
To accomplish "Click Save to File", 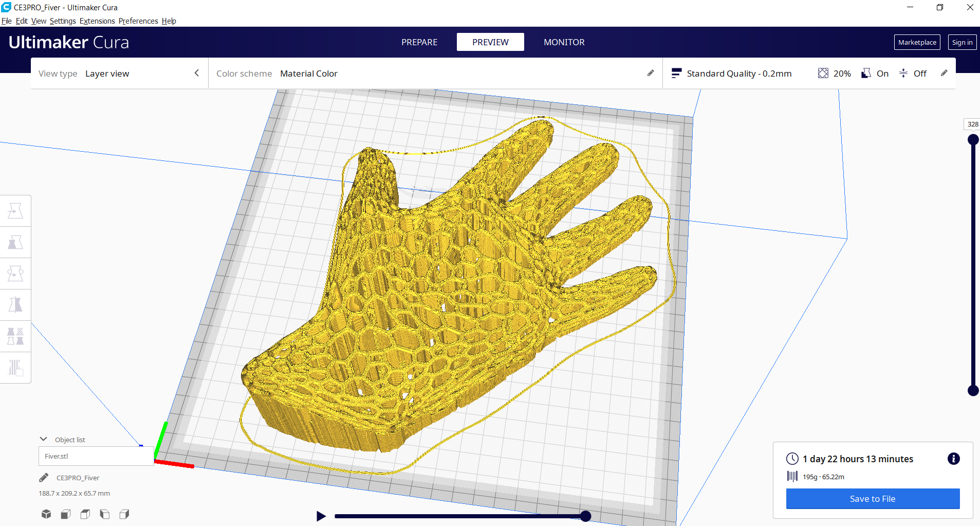I will [873, 499].
